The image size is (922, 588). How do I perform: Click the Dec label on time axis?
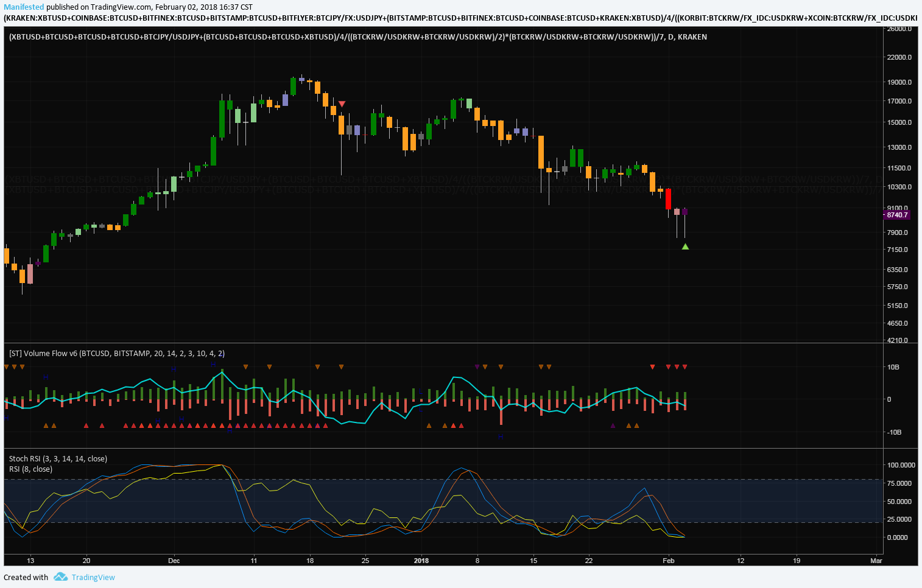click(174, 561)
